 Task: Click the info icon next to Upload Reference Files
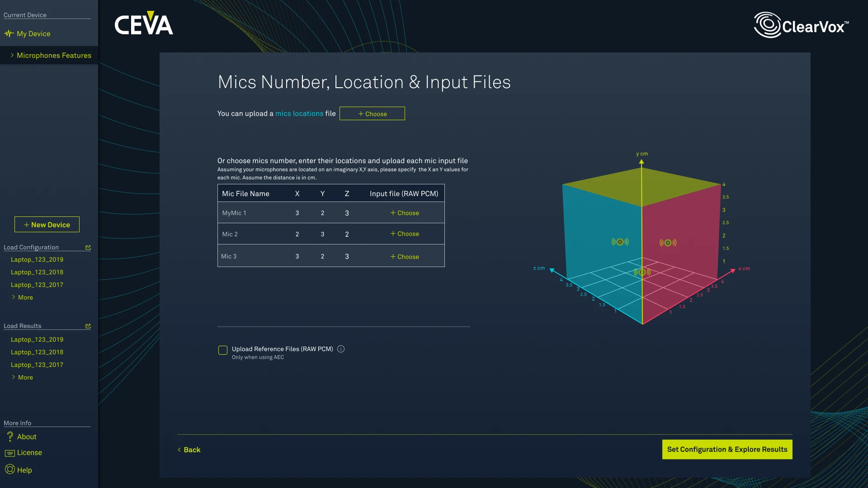(341, 349)
